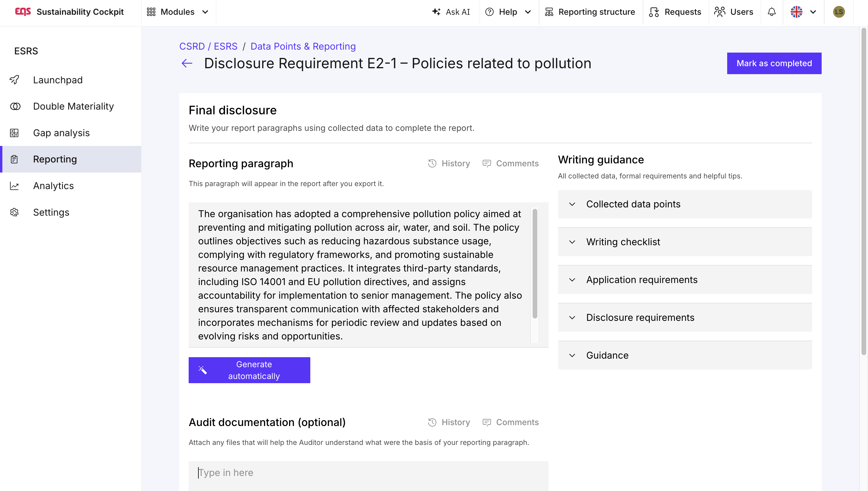Click the Ask AI sparkle icon
Screen dimensions: 868x491
[x=436, y=12]
